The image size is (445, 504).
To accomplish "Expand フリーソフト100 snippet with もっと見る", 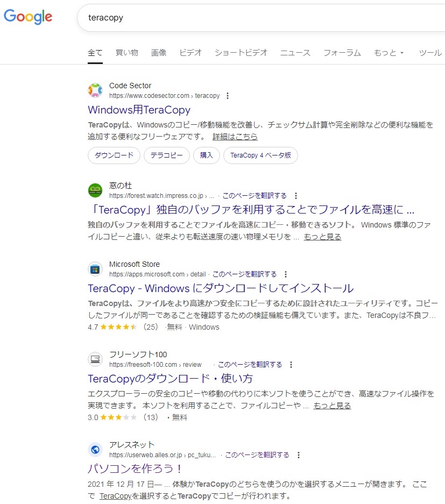I will click(x=332, y=406).
